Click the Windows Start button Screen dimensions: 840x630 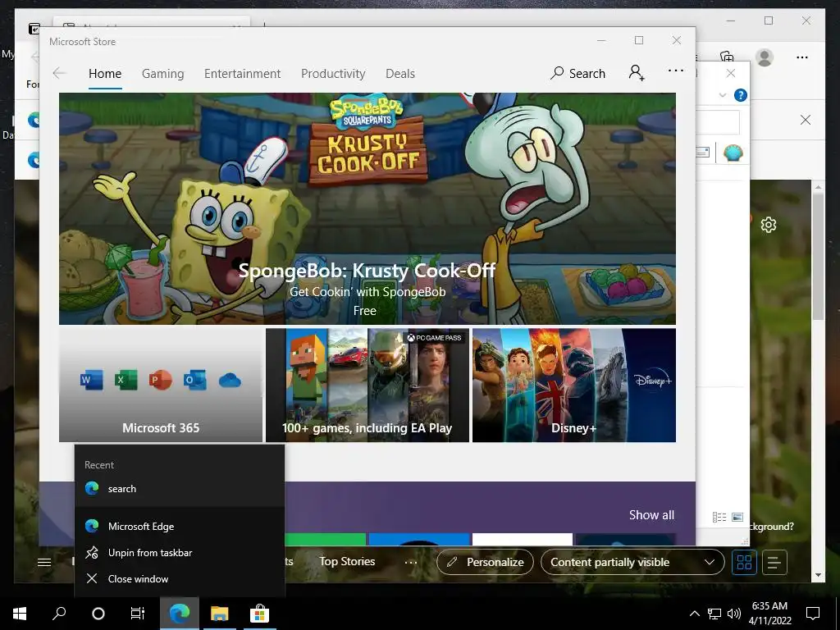coord(20,614)
